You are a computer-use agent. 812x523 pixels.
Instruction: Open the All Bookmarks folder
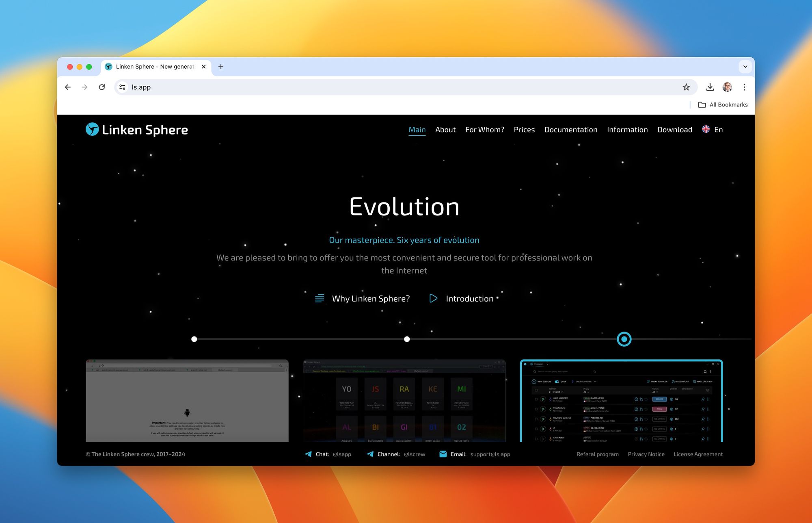tap(723, 104)
